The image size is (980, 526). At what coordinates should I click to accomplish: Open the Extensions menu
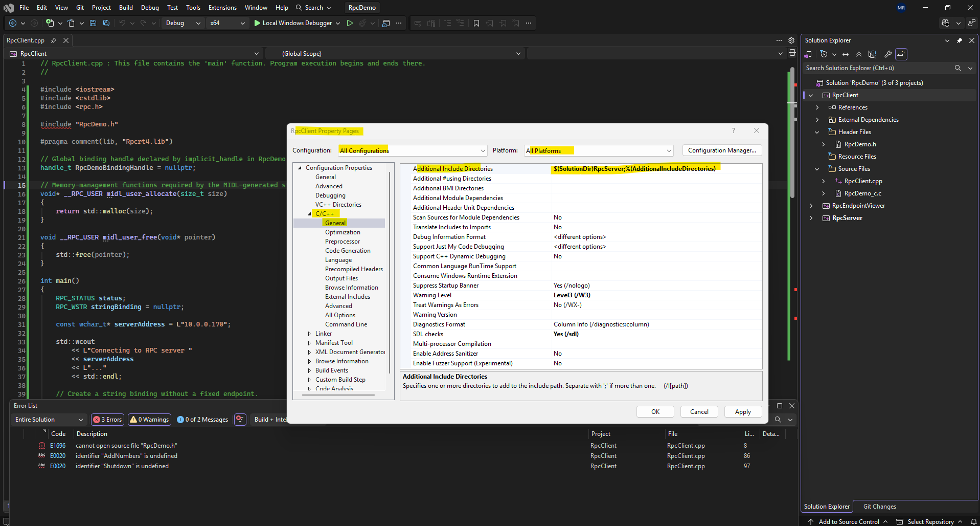tap(222, 8)
